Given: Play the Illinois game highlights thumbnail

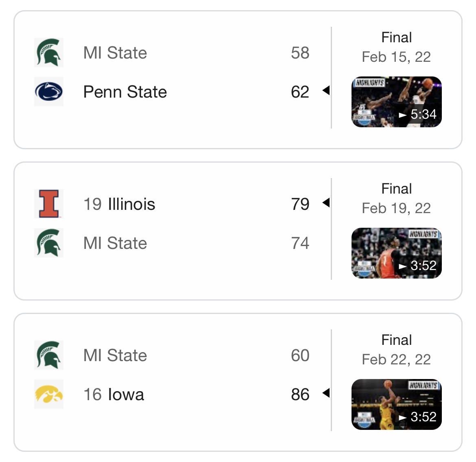Looking at the screenshot, I should (396, 253).
